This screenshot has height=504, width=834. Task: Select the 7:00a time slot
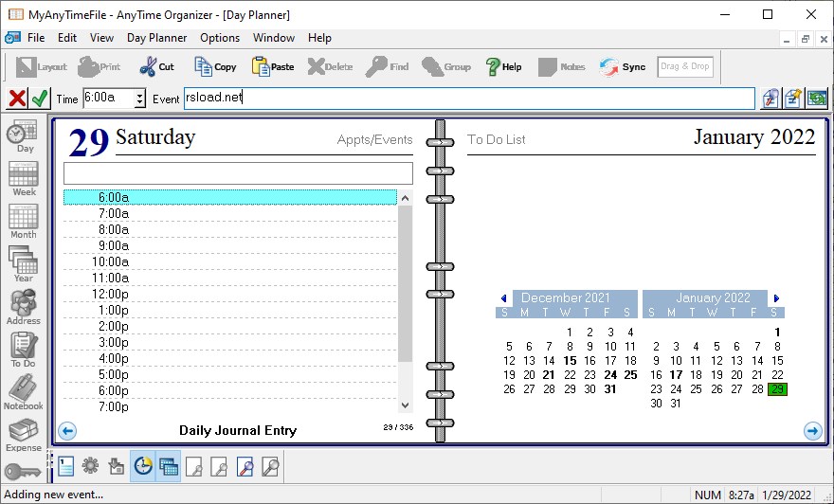tap(229, 214)
